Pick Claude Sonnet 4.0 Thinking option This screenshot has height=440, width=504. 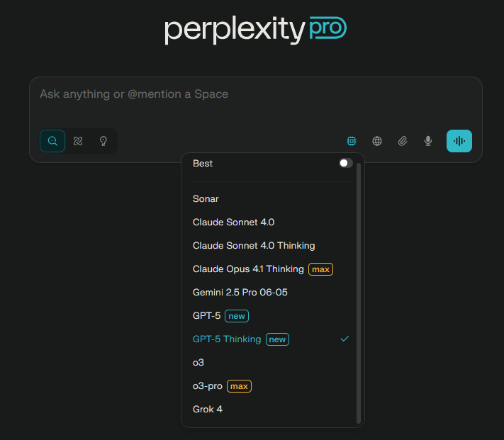pos(273,246)
